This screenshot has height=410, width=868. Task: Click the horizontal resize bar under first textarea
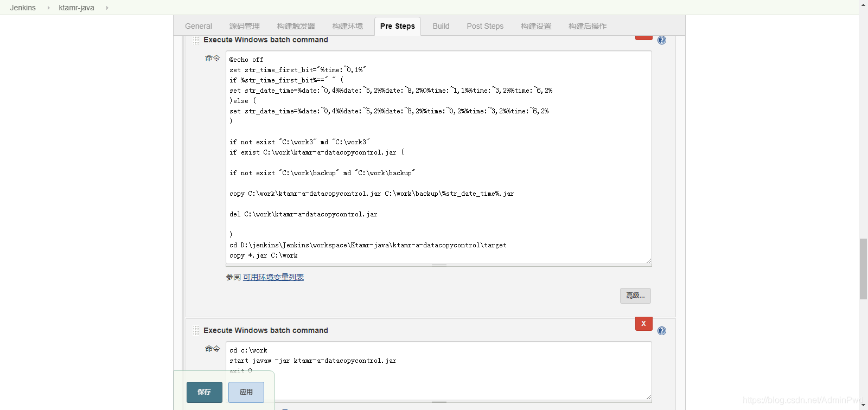coord(439,266)
